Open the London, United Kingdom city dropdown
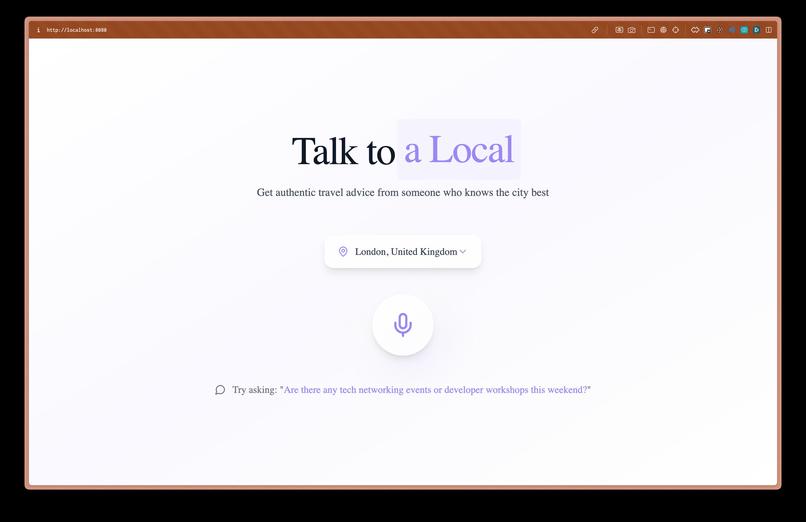The image size is (806, 522). point(402,252)
